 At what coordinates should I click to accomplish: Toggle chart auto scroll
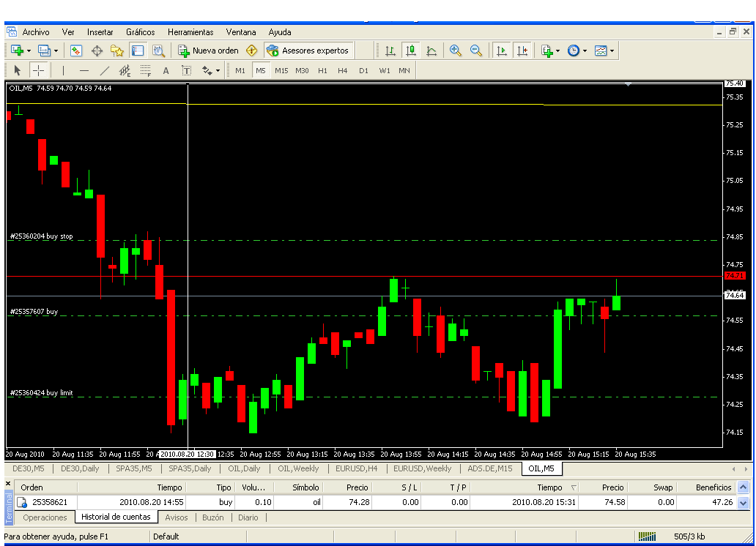pyautogui.click(x=502, y=51)
